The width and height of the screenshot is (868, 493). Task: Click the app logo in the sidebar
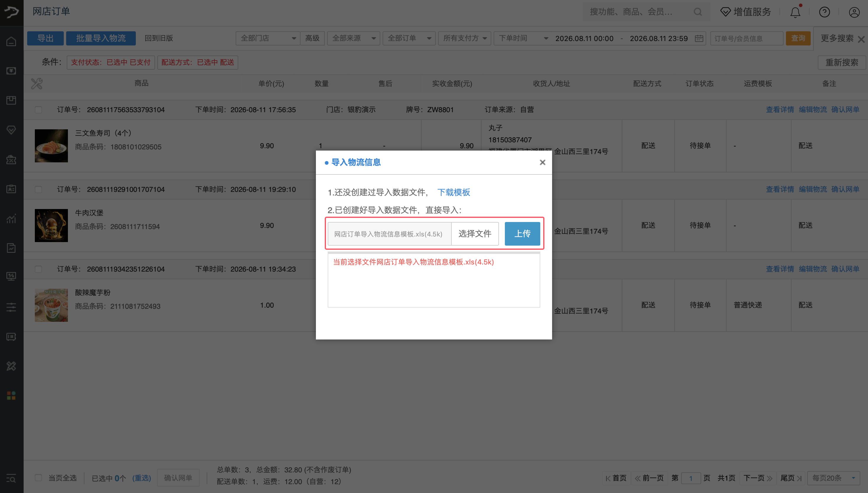pos(12,12)
